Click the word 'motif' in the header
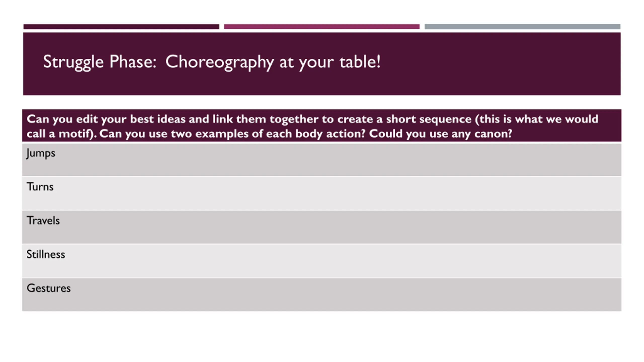Image resolution: width=644 pixels, height=362 pixels. (x=75, y=134)
